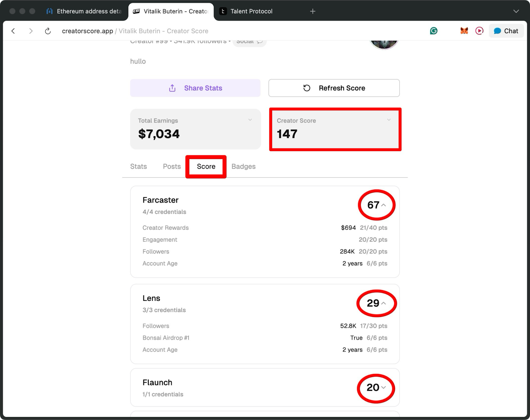The image size is (530, 420).
Task: Reload the page with the refresh icon
Action: tap(48, 31)
